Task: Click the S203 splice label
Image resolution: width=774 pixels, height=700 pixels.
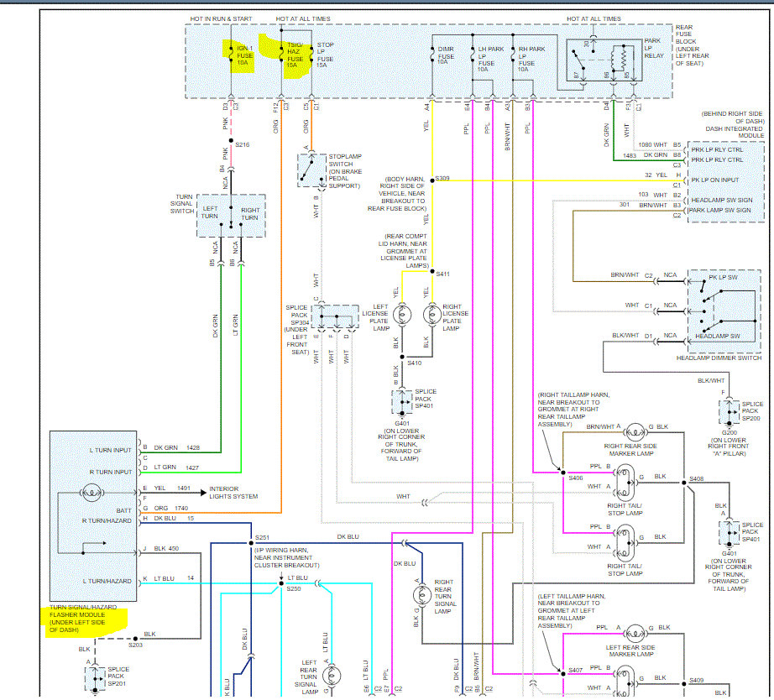Action: click(x=135, y=645)
